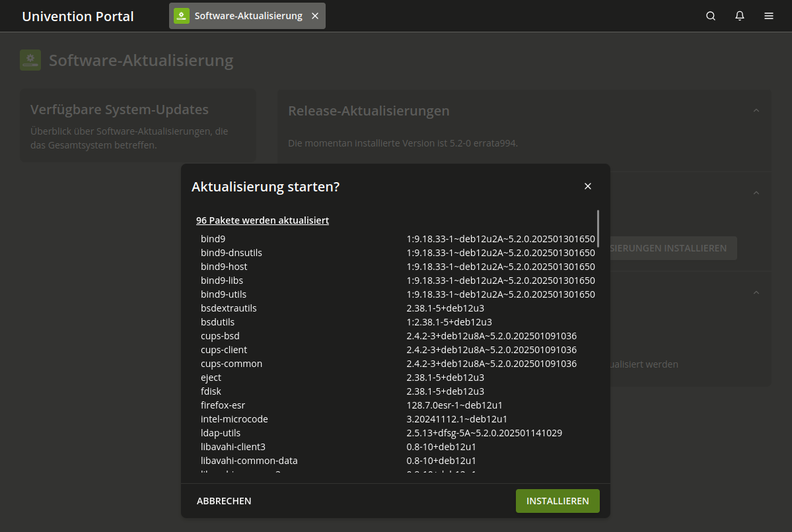Click the Verfügbare System-Updates panel
The height and width of the screenshot is (532, 792).
click(x=137, y=125)
